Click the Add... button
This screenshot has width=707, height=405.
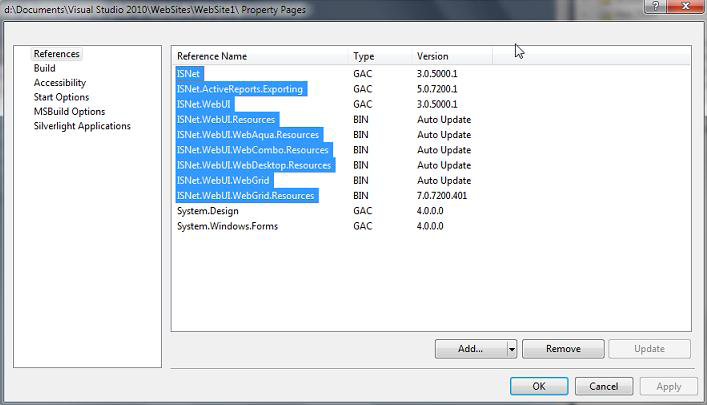(470, 349)
